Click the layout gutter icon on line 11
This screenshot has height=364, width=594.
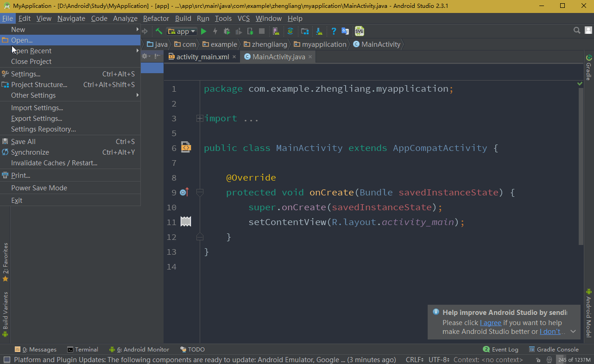click(x=186, y=221)
